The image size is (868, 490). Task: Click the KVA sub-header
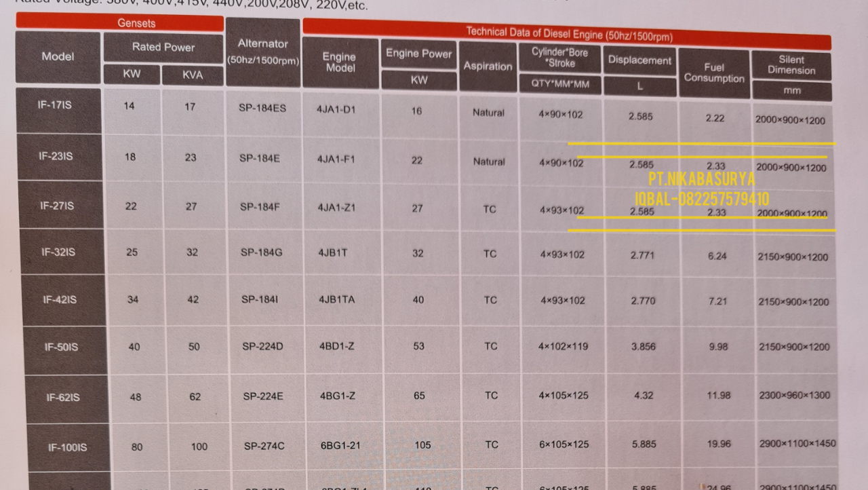(193, 75)
